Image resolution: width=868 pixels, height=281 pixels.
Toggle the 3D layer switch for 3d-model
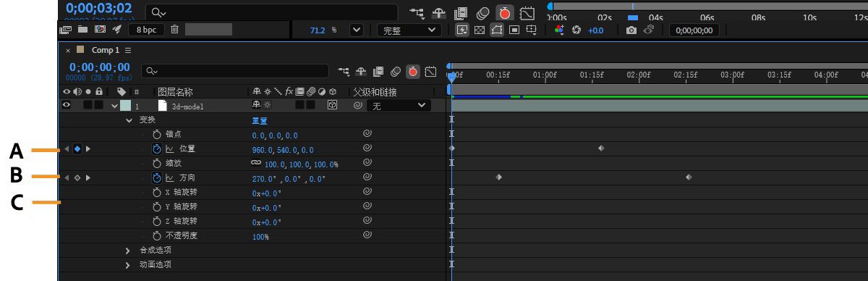coord(333,106)
